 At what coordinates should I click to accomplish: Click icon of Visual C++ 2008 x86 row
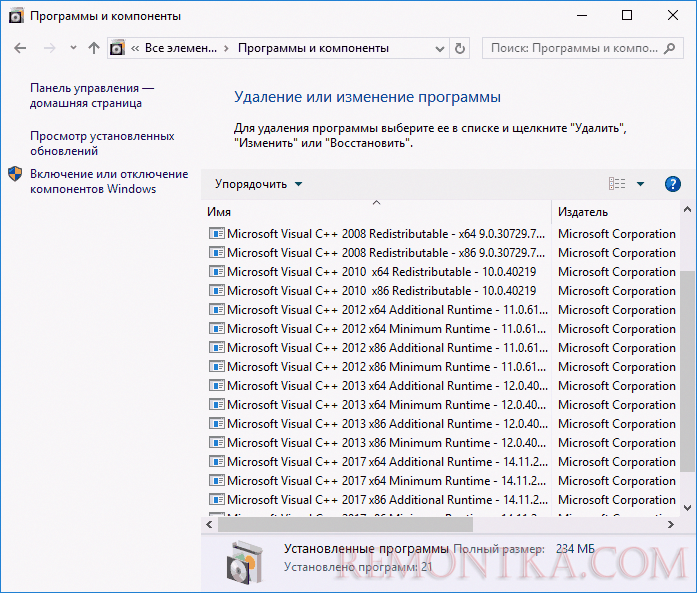coord(216,252)
